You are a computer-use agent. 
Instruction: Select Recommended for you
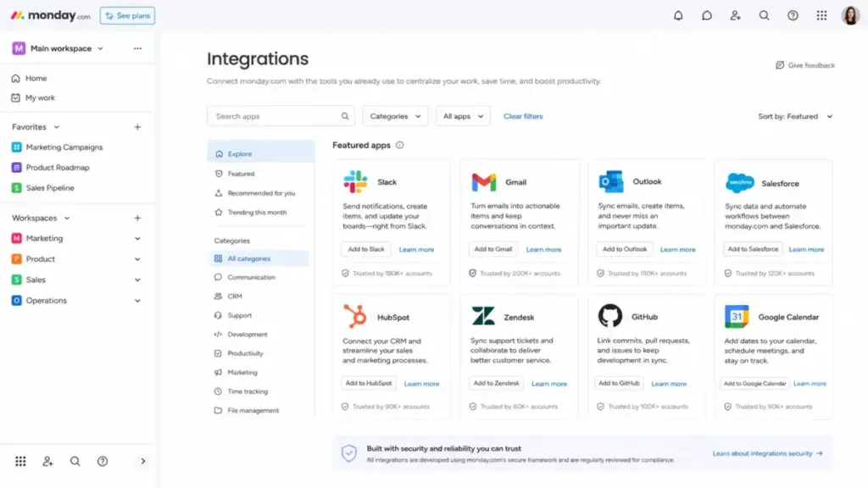pyautogui.click(x=261, y=193)
